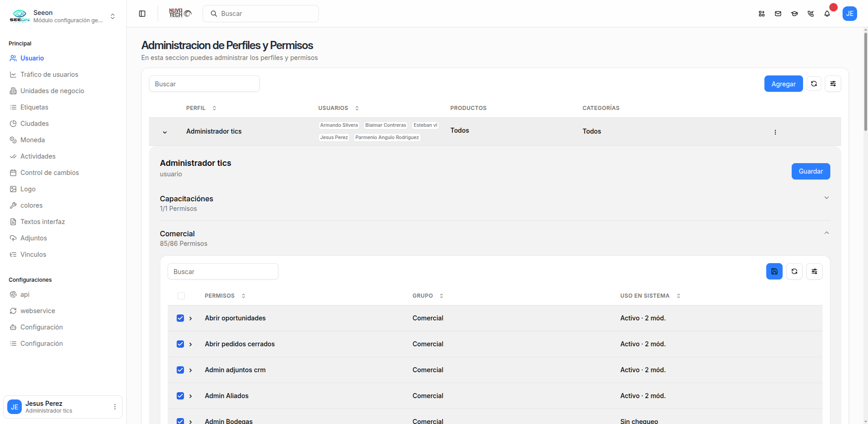Viewport: 868px width, 424px height.
Task: Click the Agregar button
Action: point(784,84)
